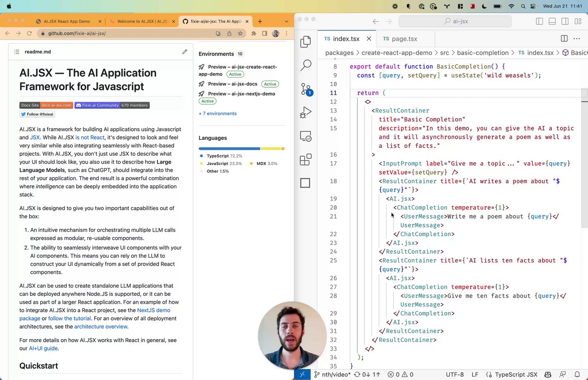Screen dimensions: 588x380
Task: Open the 'follow the tutorial' link
Action: [x=69, y=318]
